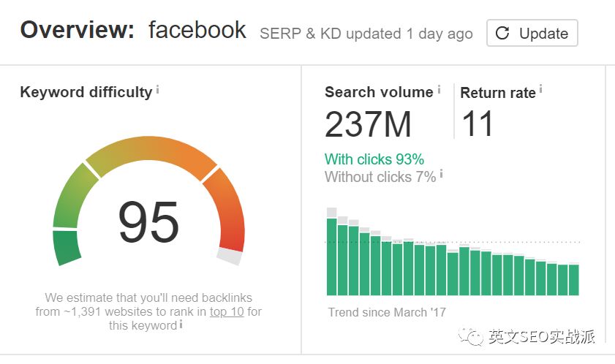Open the Without clicks info tooltip icon
615x364 pixels.
(442, 175)
